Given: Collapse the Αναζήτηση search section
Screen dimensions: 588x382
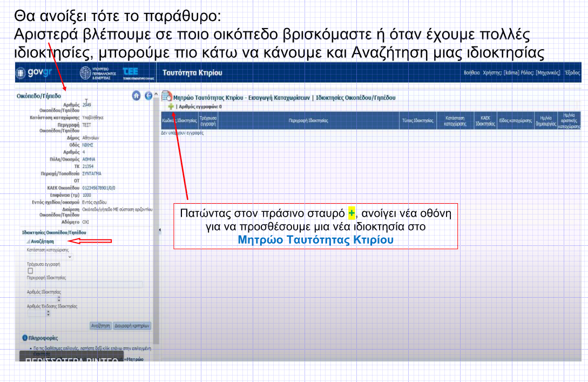Looking at the screenshot, I should point(27,242).
